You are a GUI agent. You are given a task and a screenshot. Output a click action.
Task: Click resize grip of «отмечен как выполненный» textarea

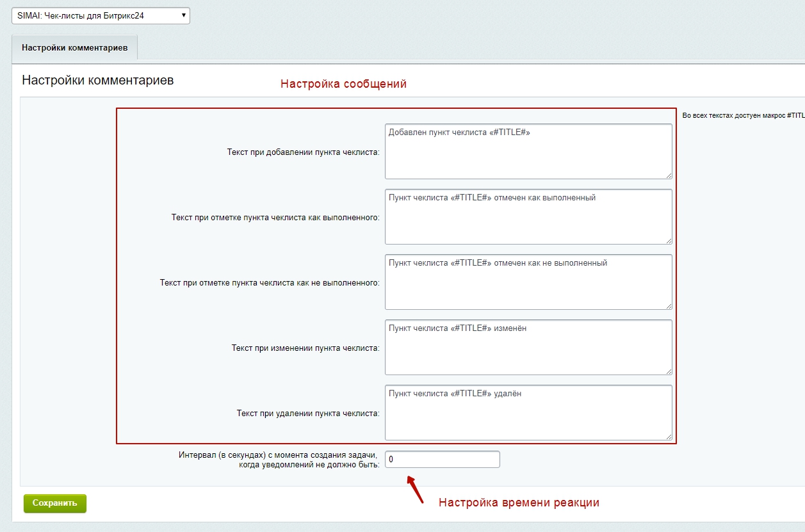click(669, 241)
